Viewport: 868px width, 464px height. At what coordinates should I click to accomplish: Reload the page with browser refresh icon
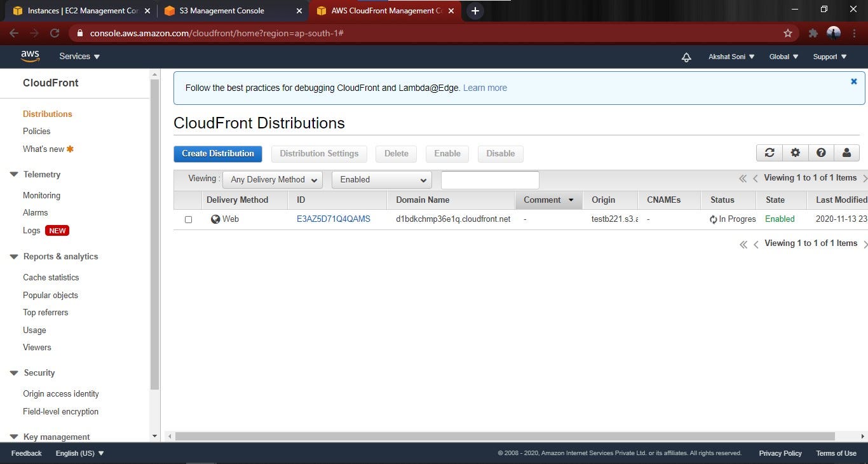click(55, 33)
